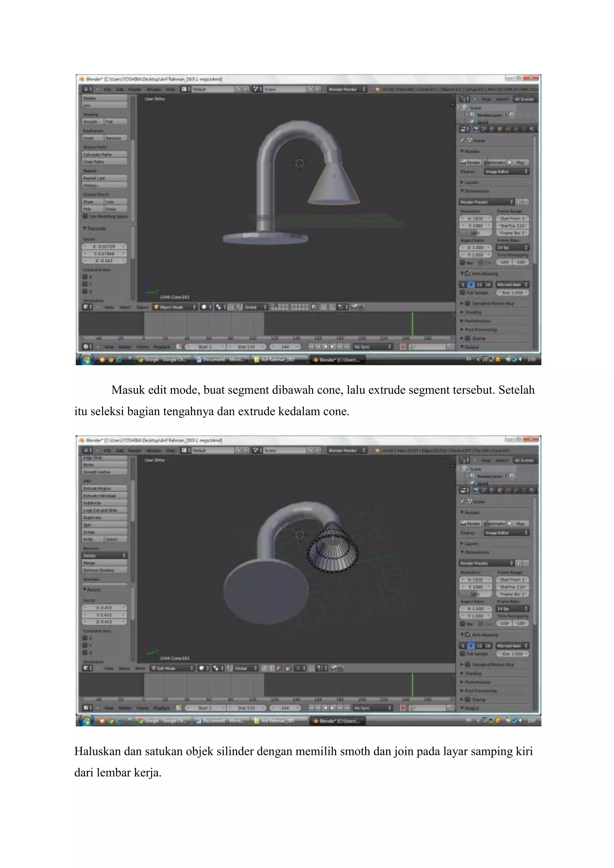Toggle constraint axis X checkbox in Translate panel
Image resolution: width=614 pixels, height=868 pixels.
pyautogui.click(x=85, y=277)
